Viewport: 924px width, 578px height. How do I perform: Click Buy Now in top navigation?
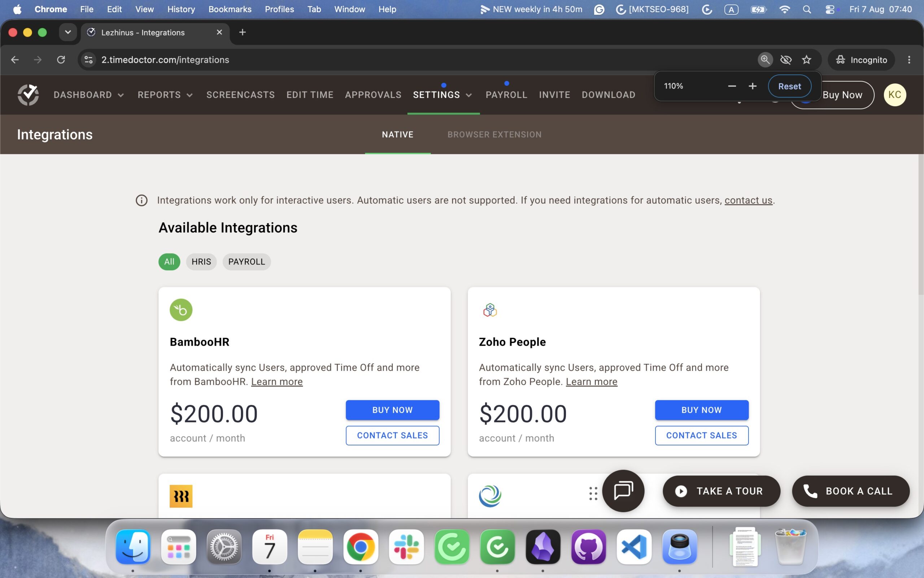[842, 95]
